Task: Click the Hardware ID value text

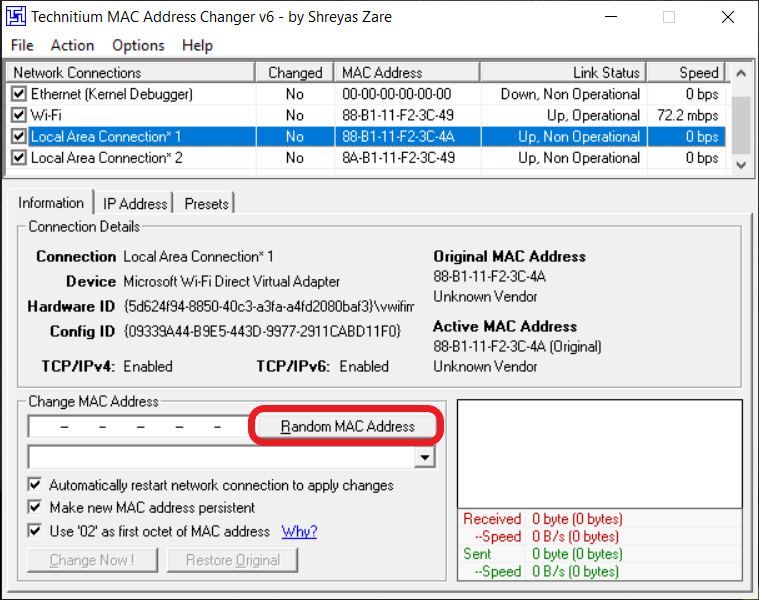Action: 269,306
